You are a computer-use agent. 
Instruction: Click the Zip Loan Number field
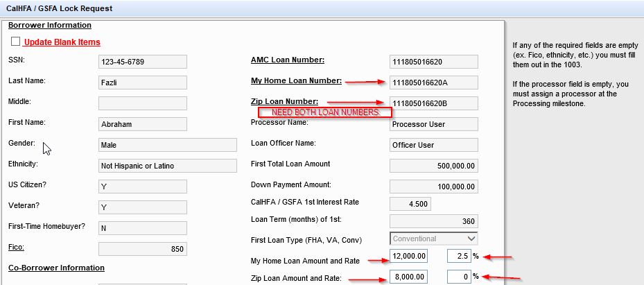434,103
